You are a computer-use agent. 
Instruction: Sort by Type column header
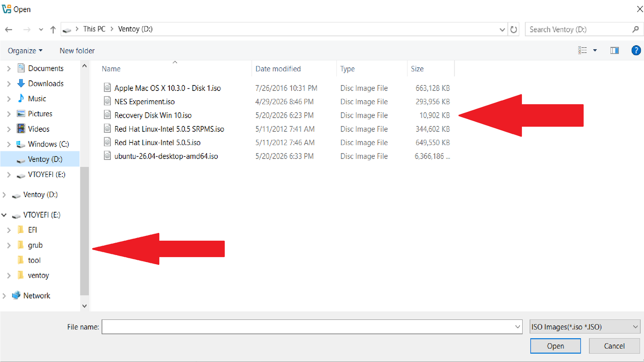coord(347,69)
